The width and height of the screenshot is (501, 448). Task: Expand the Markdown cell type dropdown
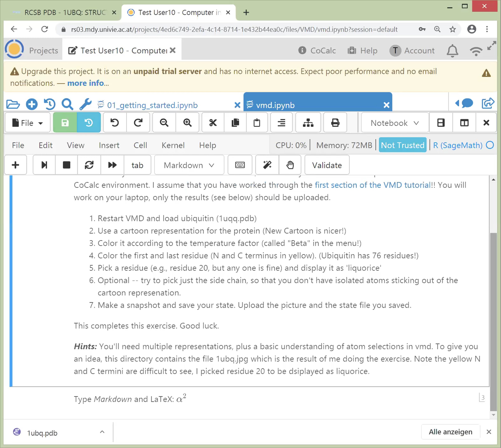(x=189, y=165)
